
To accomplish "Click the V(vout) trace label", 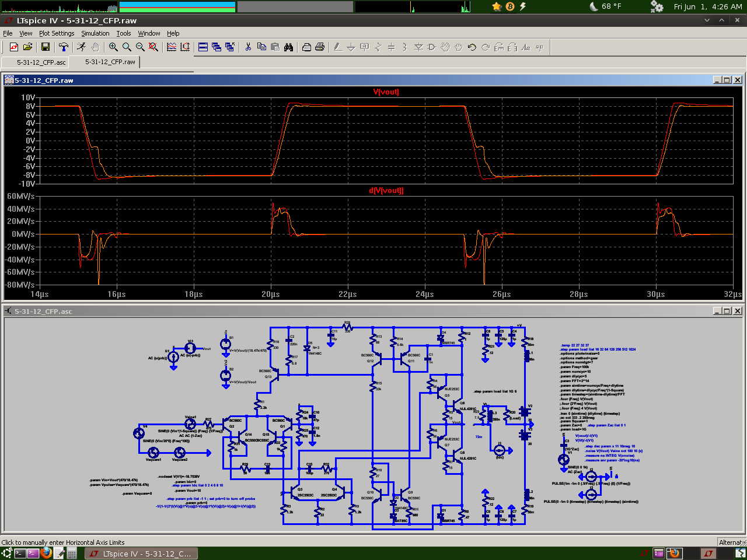I will [386, 92].
